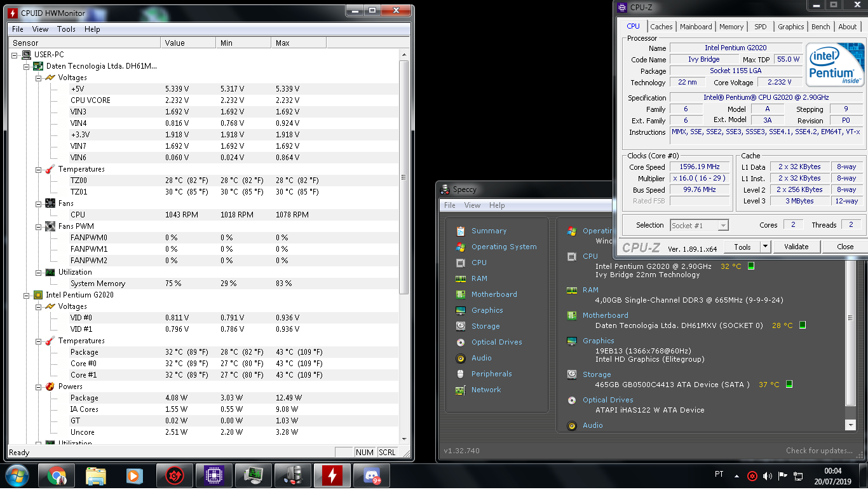Switch to the Bench tab in CPU-Z
The width and height of the screenshot is (868, 492).
(820, 27)
